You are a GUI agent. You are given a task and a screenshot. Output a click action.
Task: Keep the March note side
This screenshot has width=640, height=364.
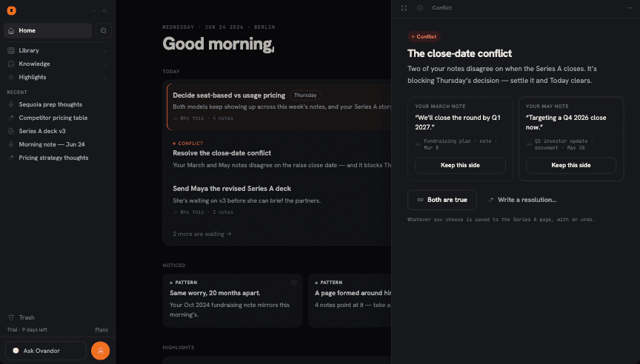click(x=460, y=166)
